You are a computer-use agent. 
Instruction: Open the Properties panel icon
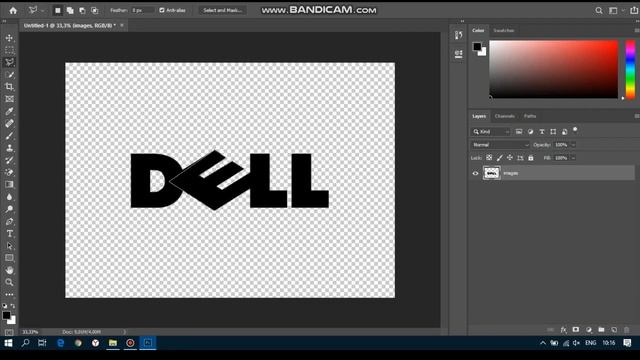(458, 54)
